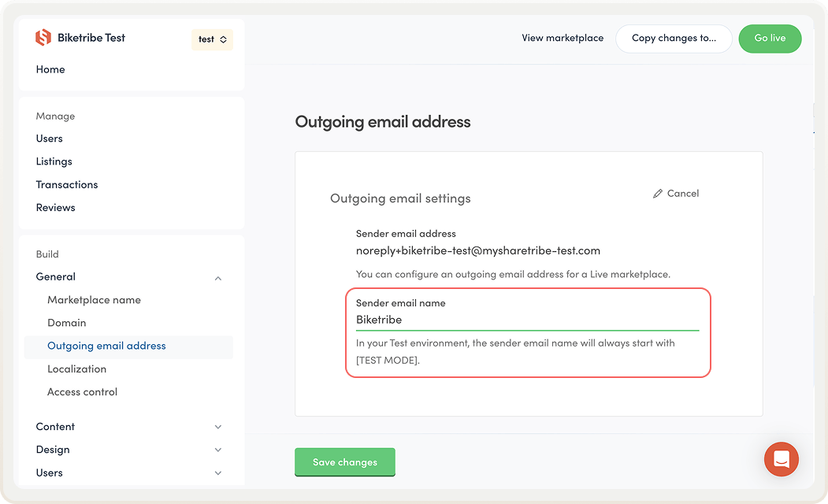This screenshot has height=504, width=828.
Task: Cancel editing outgoing email settings
Action: click(x=682, y=193)
